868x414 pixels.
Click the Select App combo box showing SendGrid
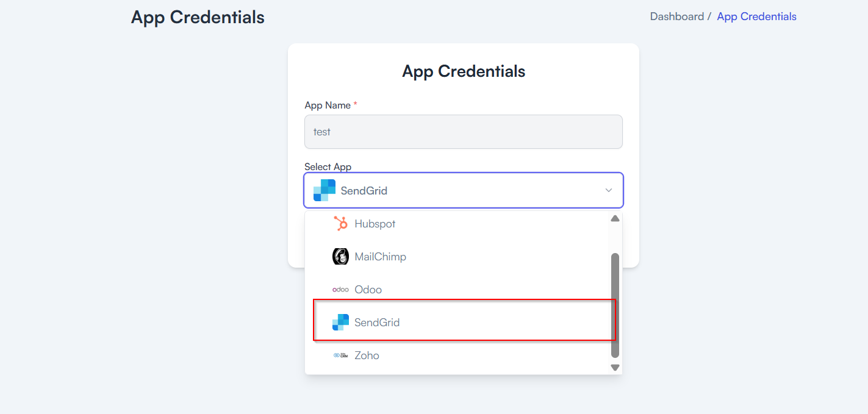click(x=464, y=190)
